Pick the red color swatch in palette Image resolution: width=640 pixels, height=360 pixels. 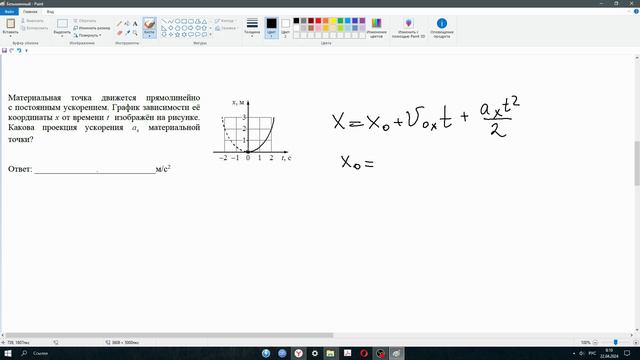coord(318,20)
